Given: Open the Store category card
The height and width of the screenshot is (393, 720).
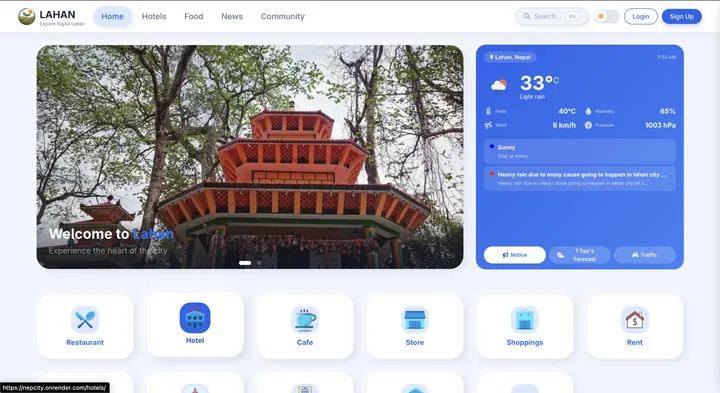Looking at the screenshot, I should (x=415, y=326).
